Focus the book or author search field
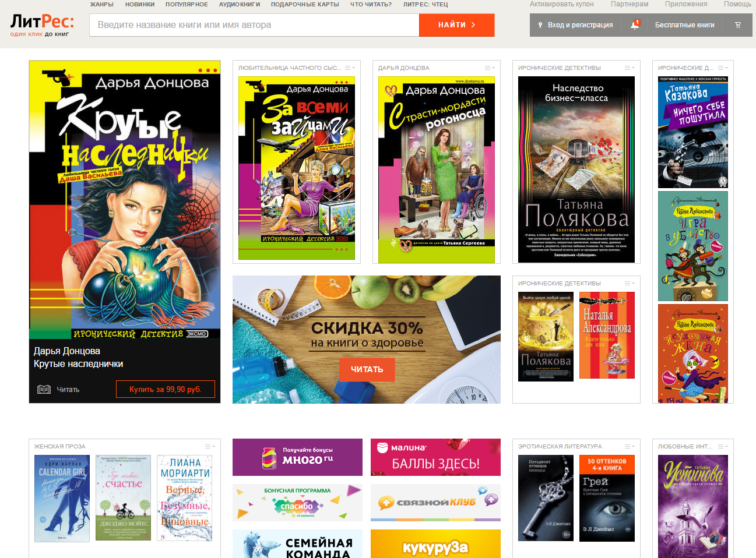 click(x=254, y=25)
